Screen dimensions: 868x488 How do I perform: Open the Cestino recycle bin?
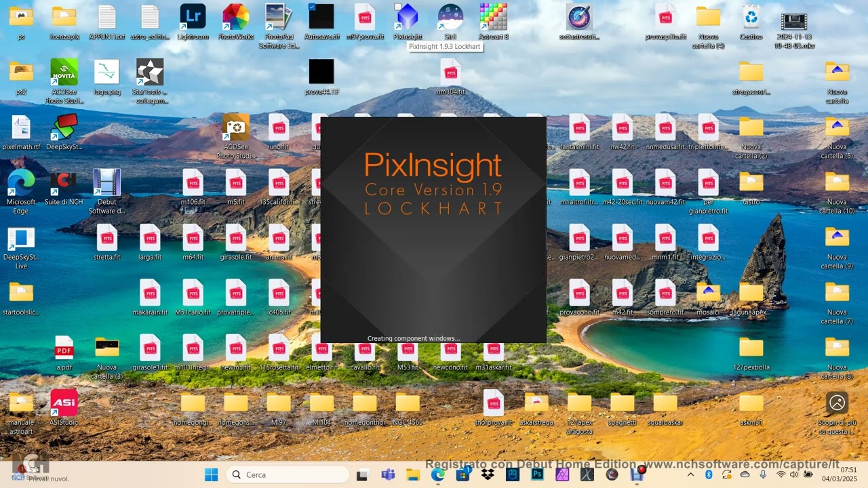click(751, 16)
